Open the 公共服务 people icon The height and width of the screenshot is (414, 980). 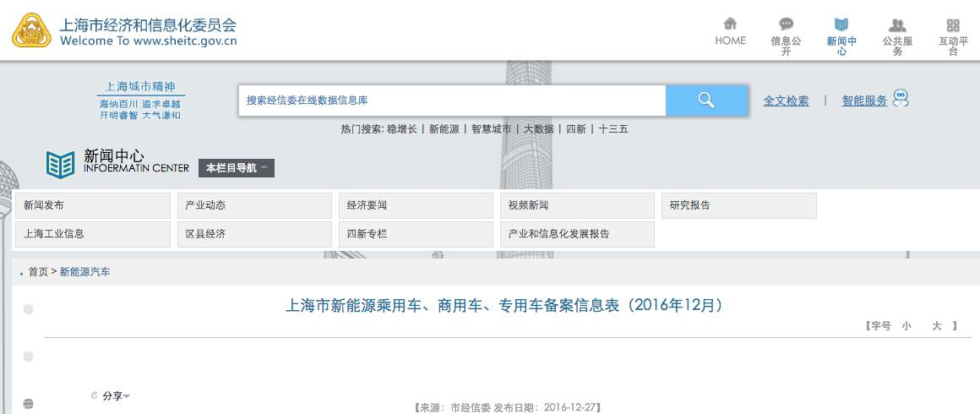tap(897, 25)
